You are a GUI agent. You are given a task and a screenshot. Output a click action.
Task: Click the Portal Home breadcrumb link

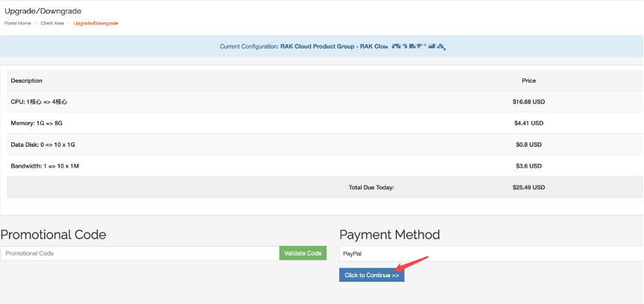[19, 23]
